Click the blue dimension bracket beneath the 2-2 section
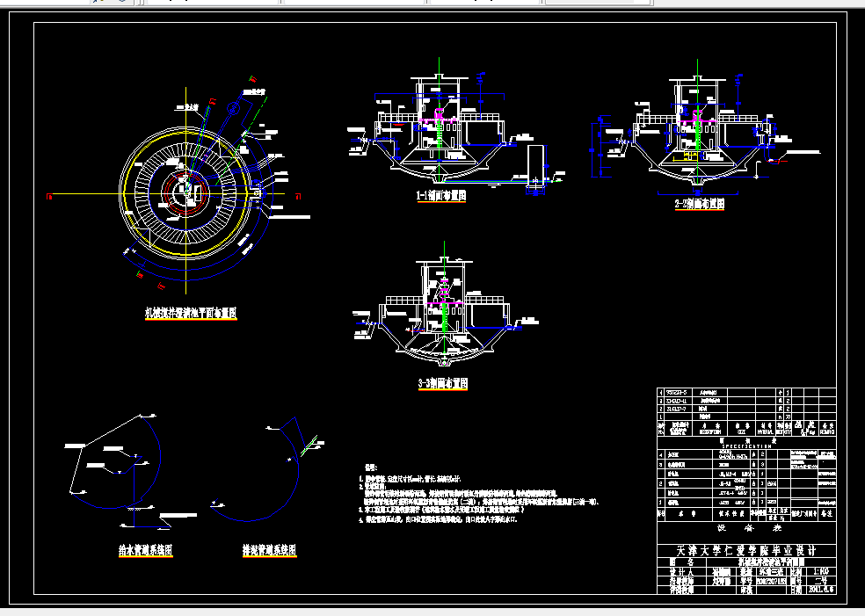 pos(698,193)
